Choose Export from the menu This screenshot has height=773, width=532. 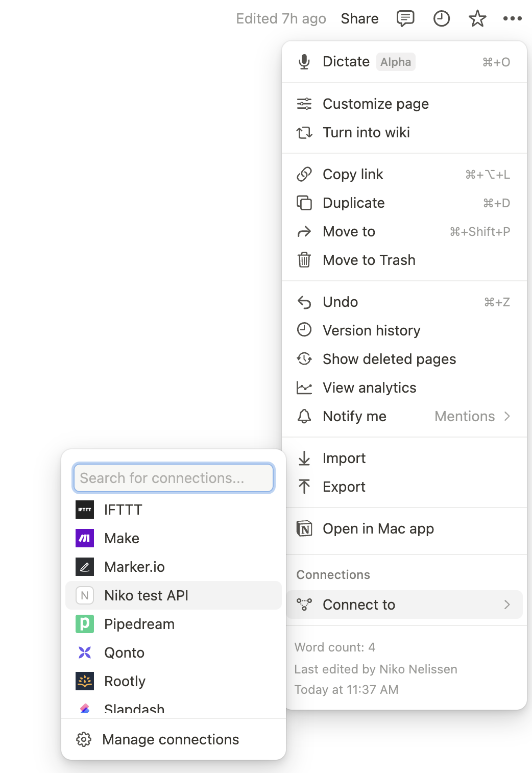click(x=404, y=487)
